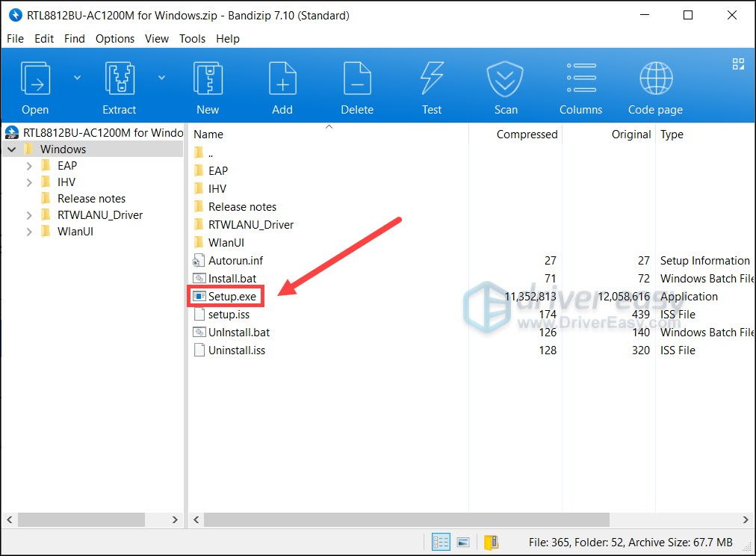
Task: Open the Tools menu
Action: (193, 39)
